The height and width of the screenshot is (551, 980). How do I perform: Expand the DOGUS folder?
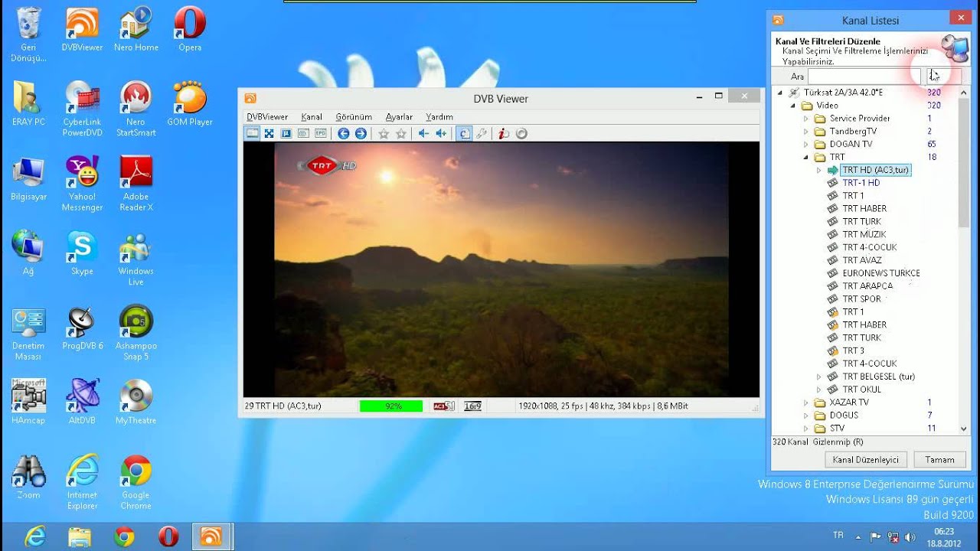(x=805, y=416)
